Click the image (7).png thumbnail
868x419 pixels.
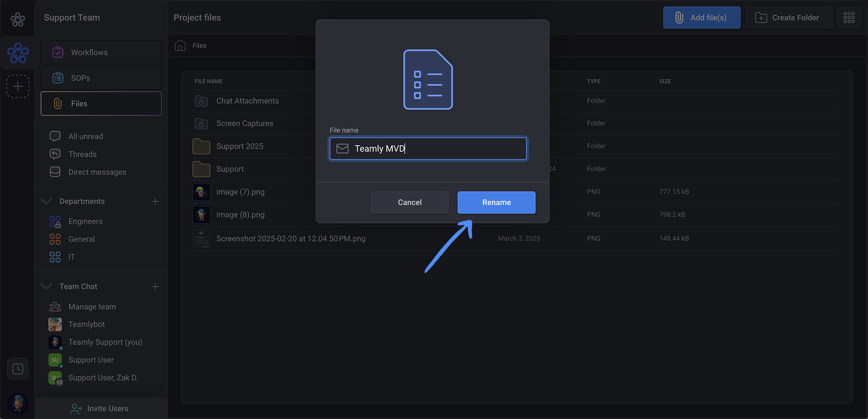pyautogui.click(x=201, y=192)
